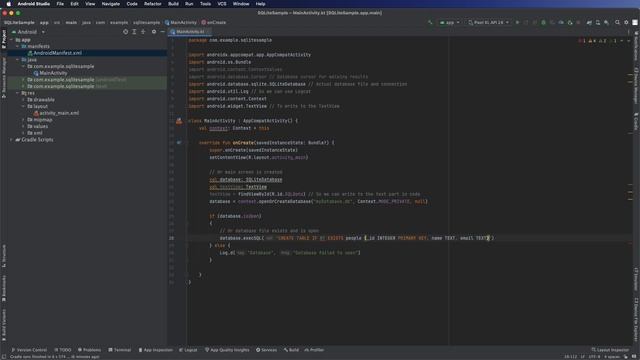
Task: Click Collapse All icon in Project panel
Action: (x=143, y=31)
